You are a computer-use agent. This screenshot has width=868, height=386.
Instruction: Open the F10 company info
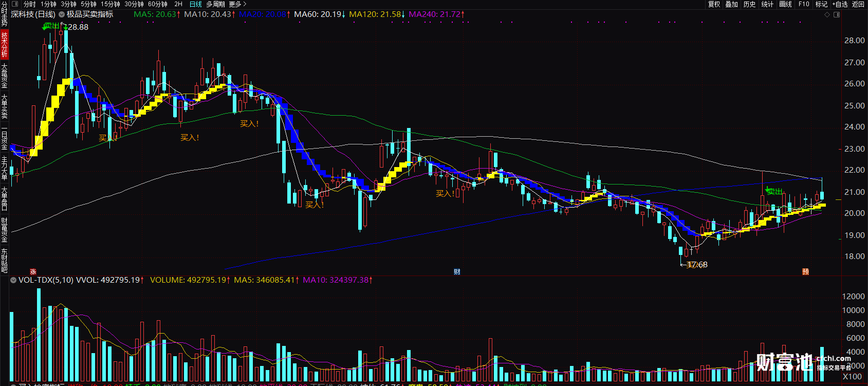[804, 4]
